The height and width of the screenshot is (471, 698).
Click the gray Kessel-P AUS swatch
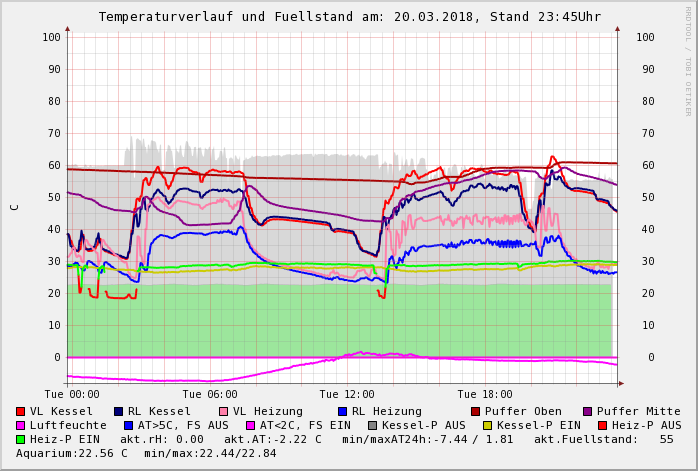coord(373,425)
